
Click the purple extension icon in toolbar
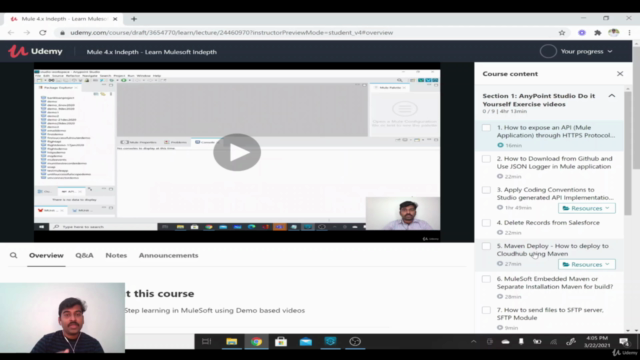point(582,33)
